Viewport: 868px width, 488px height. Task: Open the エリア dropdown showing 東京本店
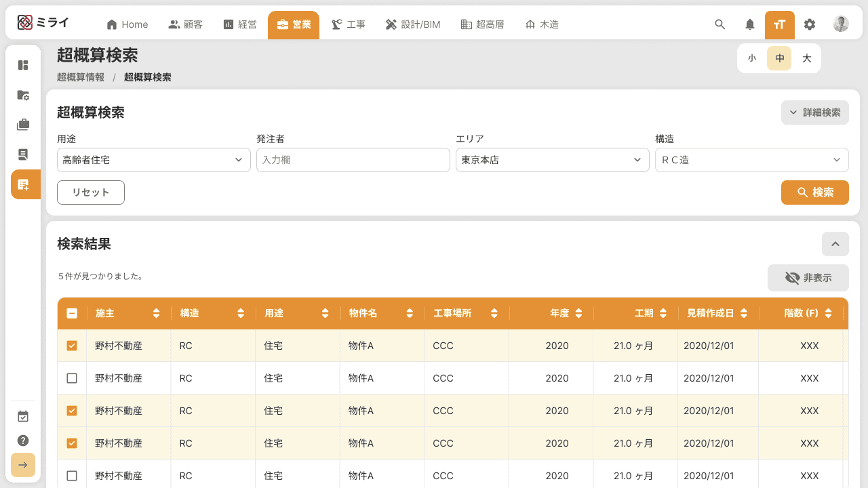coord(553,160)
